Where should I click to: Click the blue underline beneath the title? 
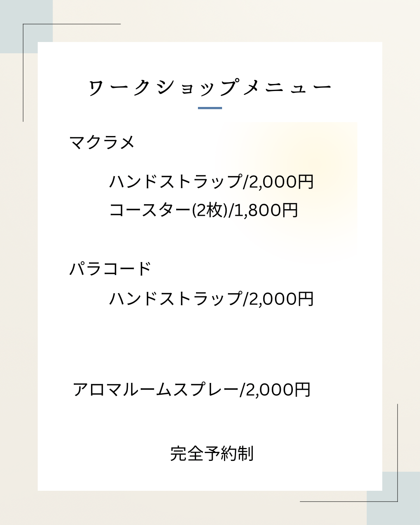[x=210, y=108]
